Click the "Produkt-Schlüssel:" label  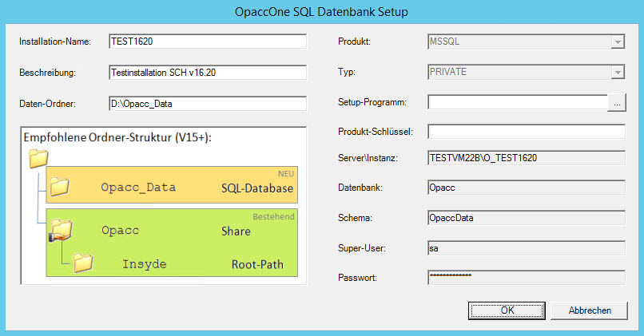(376, 132)
